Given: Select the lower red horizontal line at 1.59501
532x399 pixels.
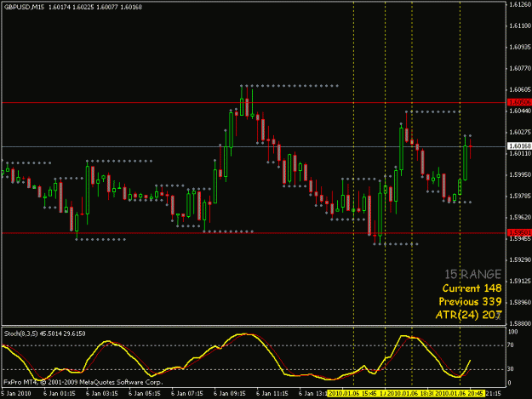Looking at the screenshot, I should pos(254,233).
